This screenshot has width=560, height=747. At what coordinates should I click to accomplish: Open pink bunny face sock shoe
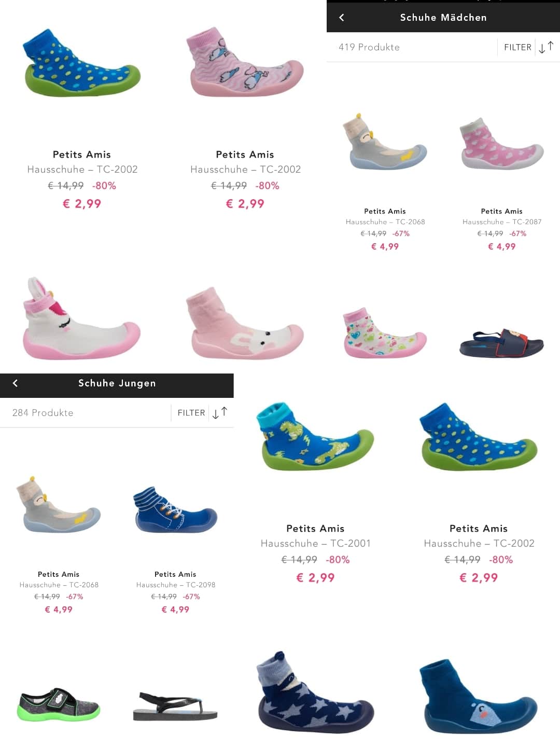point(245,323)
